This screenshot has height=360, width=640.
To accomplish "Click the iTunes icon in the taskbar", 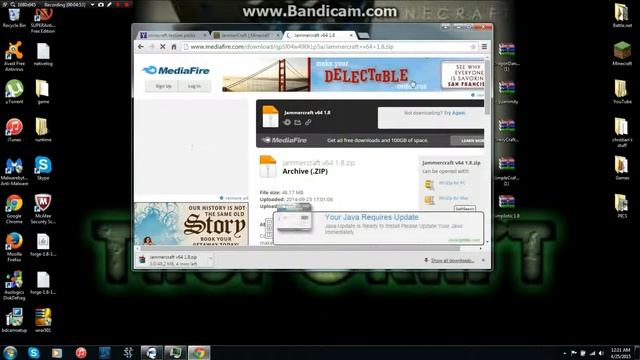I will click(x=81, y=353).
